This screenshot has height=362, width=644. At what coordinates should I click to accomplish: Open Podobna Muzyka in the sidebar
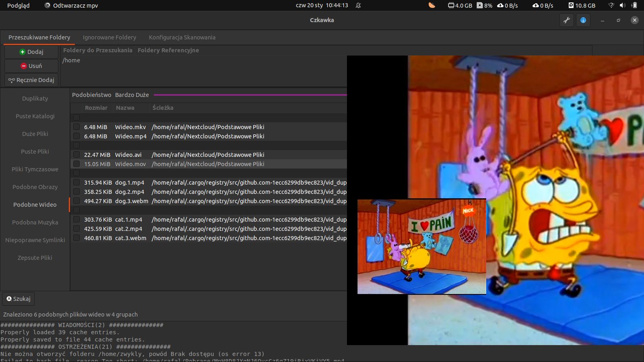[35, 222]
